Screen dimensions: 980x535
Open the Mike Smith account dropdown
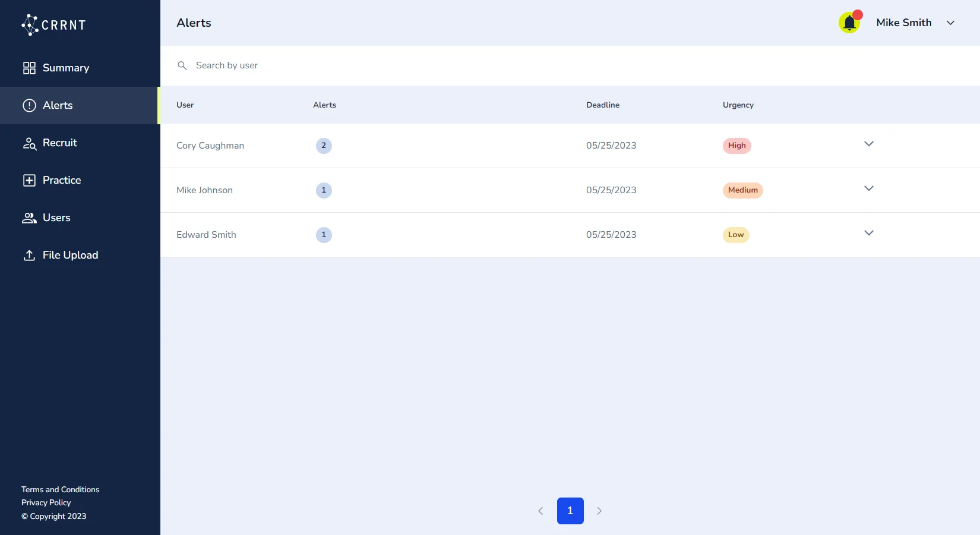tap(950, 23)
